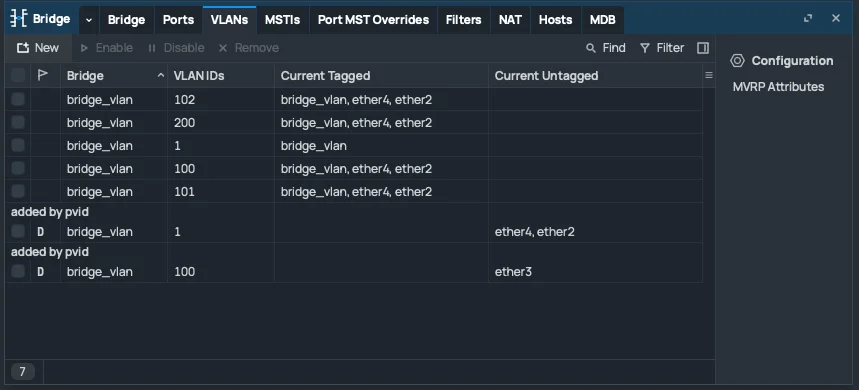859x390 pixels.
Task: Select the header select-all checkbox
Action: pos(18,75)
